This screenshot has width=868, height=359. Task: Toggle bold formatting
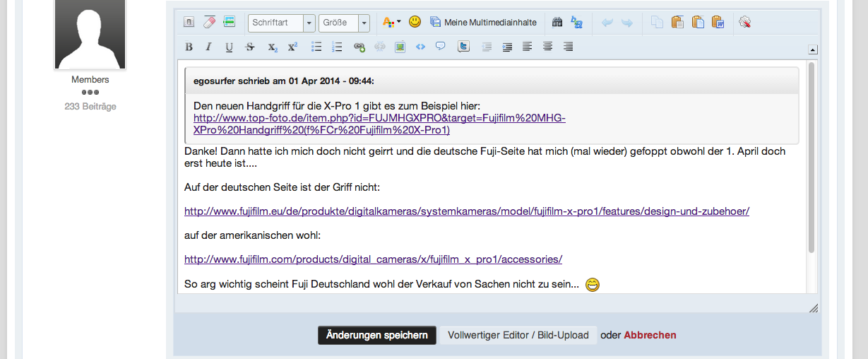[x=189, y=47]
